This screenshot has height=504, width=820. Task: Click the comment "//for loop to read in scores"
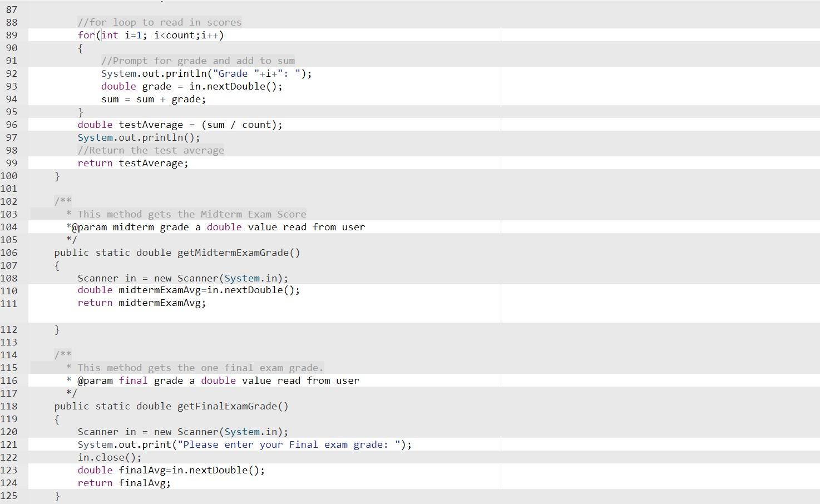pyautogui.click(x=160, y=22)
